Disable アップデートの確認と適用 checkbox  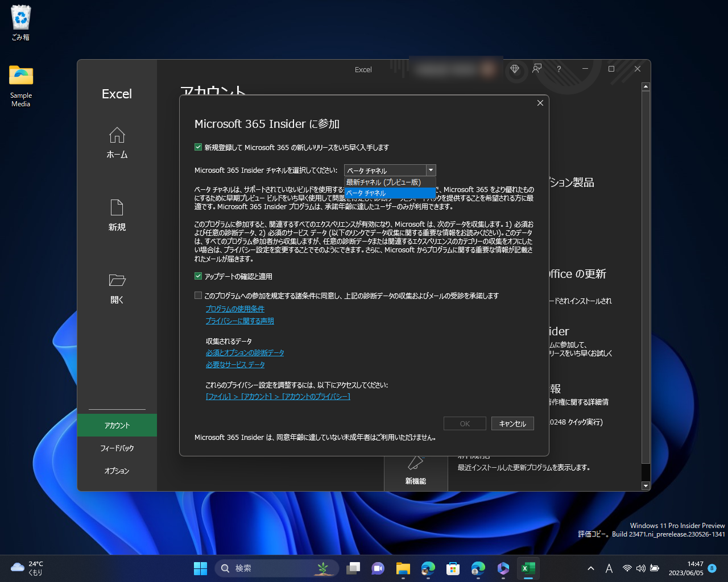click(x=198, y=276)
